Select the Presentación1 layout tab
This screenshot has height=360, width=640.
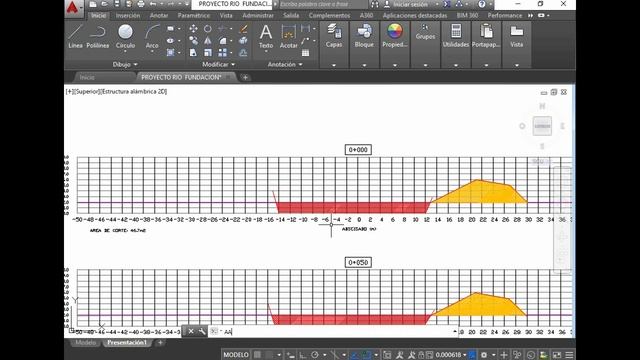(127, 342)
